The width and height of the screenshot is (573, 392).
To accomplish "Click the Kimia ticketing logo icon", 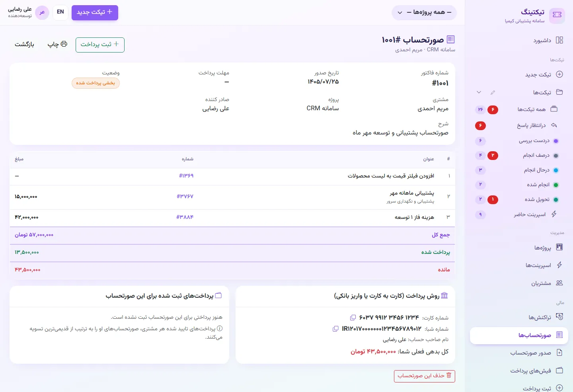I will coord(557,15).
